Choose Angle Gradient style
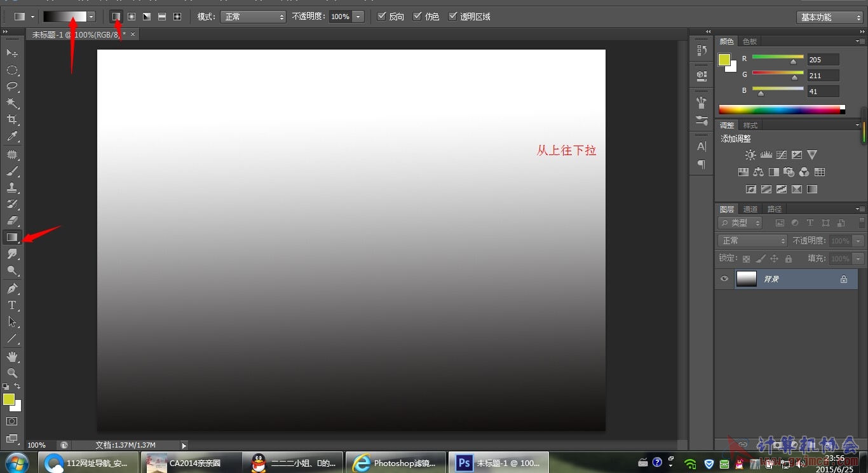The width and height of the screenshot is (868, 473). [147, 17]
